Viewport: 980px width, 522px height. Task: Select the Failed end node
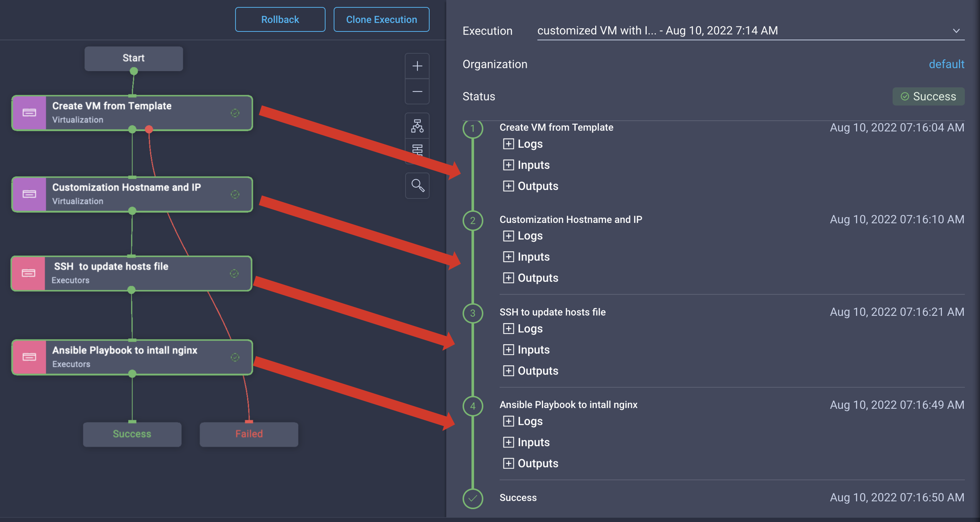point(249,434)
